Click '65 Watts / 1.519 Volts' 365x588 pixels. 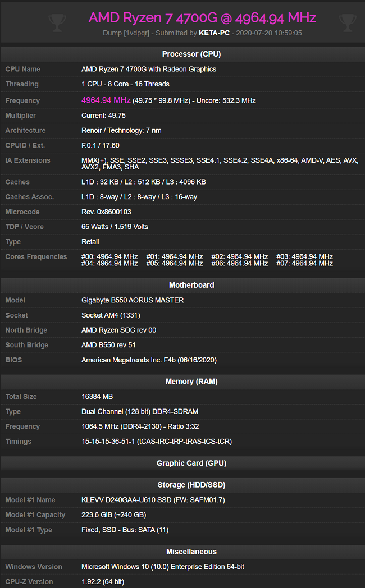(115, 227)
